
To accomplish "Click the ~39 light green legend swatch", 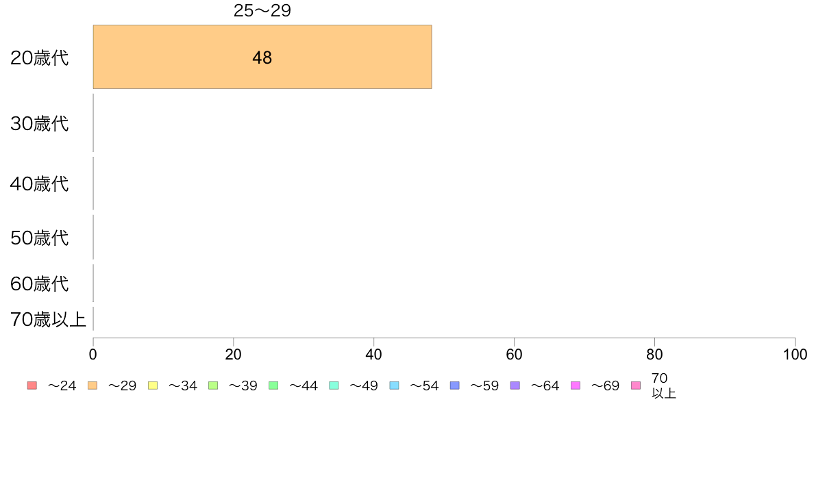I will pos(213,386).
